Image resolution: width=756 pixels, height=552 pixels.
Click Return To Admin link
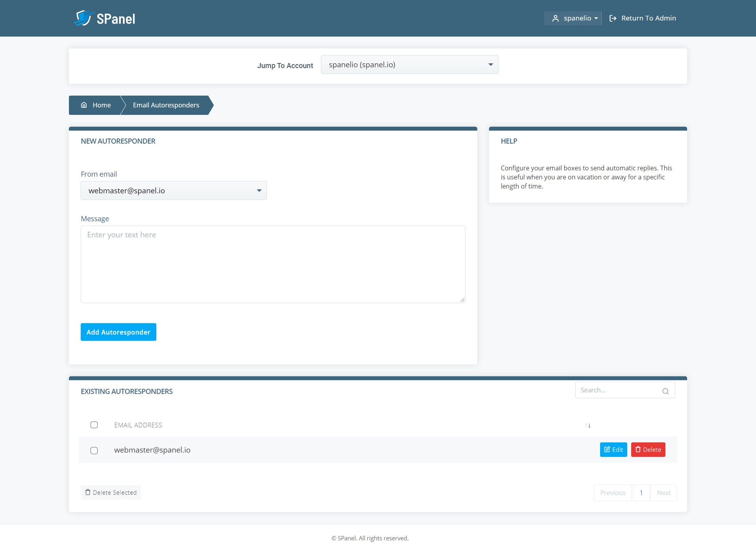(x=643, y=18)
